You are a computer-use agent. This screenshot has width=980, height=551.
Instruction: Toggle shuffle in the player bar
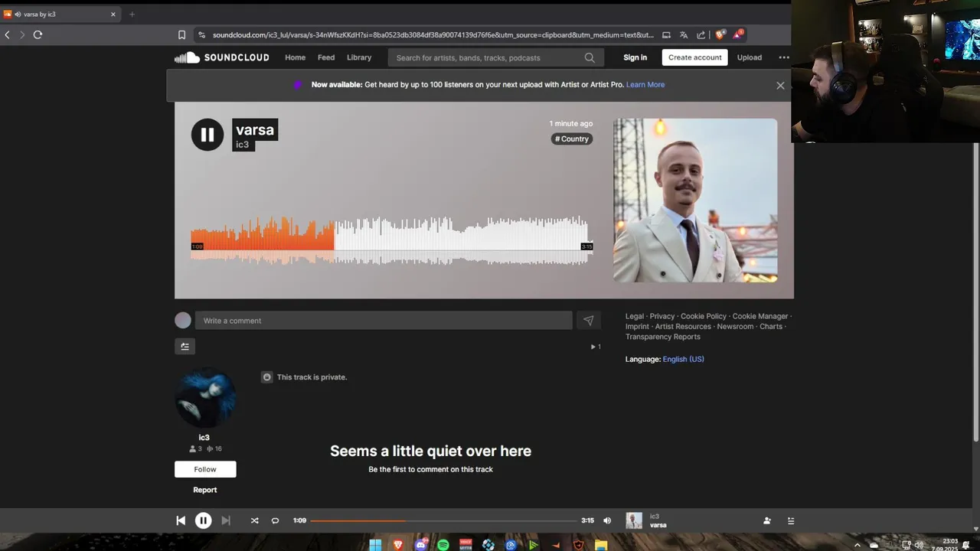point(254,520)
